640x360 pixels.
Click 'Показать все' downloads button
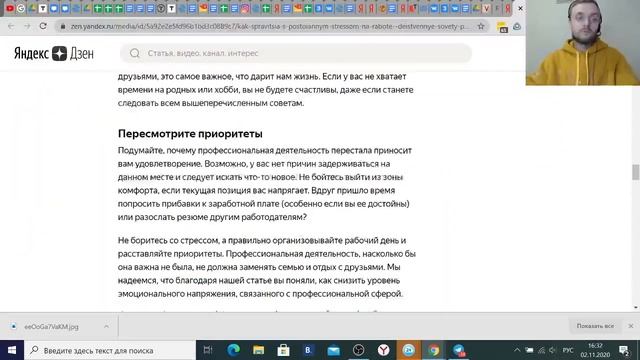[x=595, y=326]
